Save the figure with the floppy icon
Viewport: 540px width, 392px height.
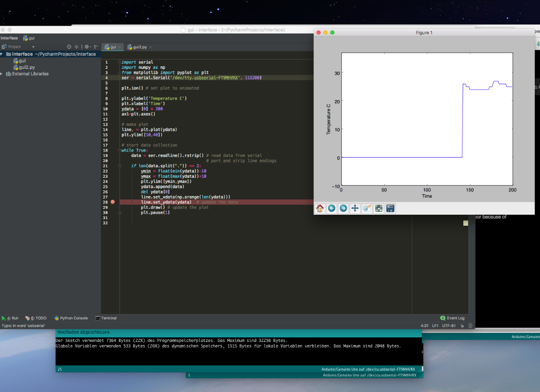point(390,208)
